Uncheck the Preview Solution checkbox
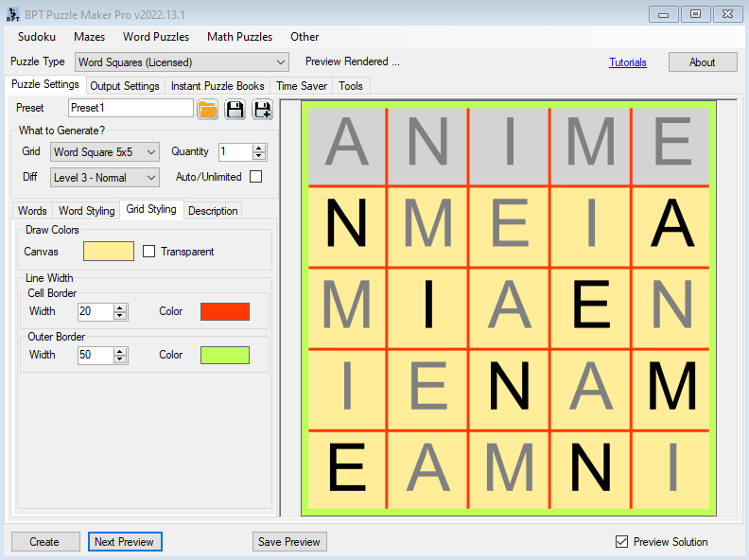 click(x=621, y=542)
